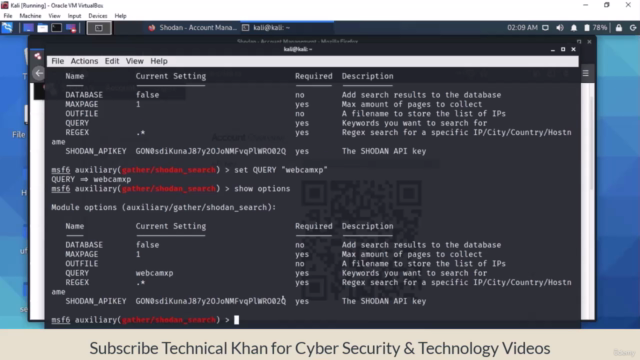Open VirtualBox Help menu
The height and width of the screenshot is (360, 640).
pyautogui.click(x=120, y=16)
